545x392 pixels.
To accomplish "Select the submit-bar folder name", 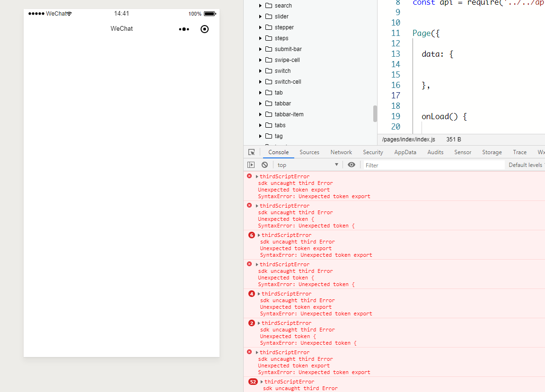I will click(288, 49).
